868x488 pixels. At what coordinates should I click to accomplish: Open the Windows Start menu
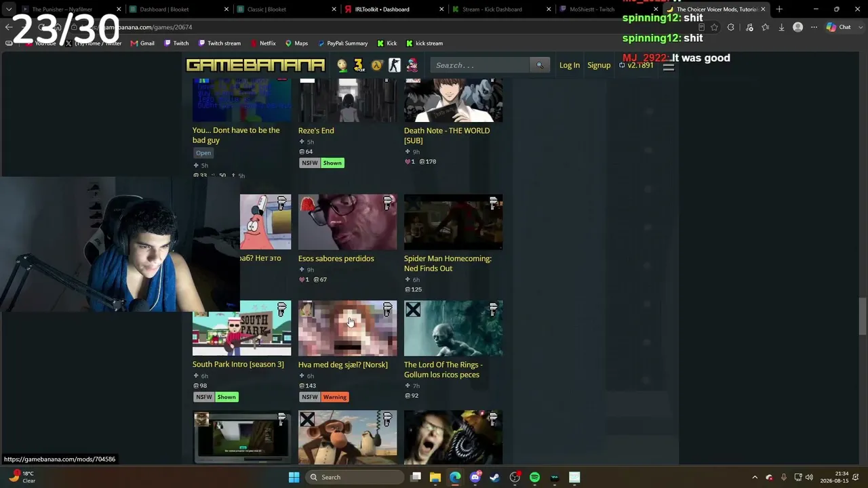pyautogui.click(x=294, y=477)
